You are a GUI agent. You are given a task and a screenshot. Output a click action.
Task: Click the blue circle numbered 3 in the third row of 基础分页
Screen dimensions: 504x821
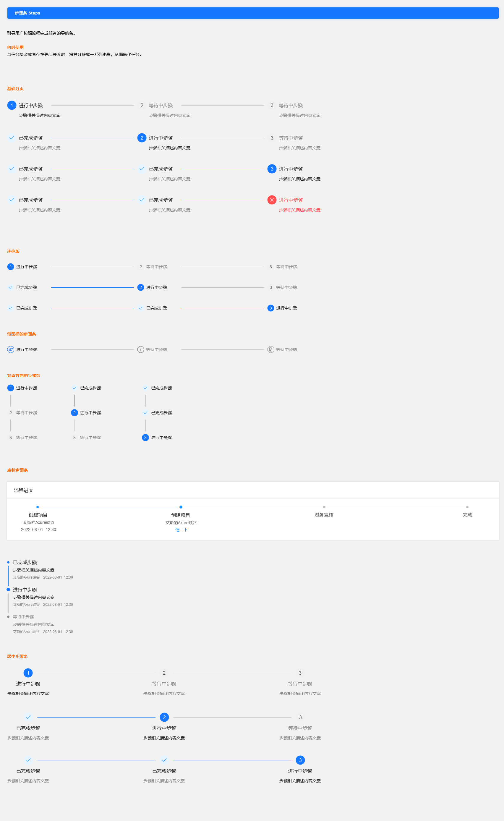point(272,169)
